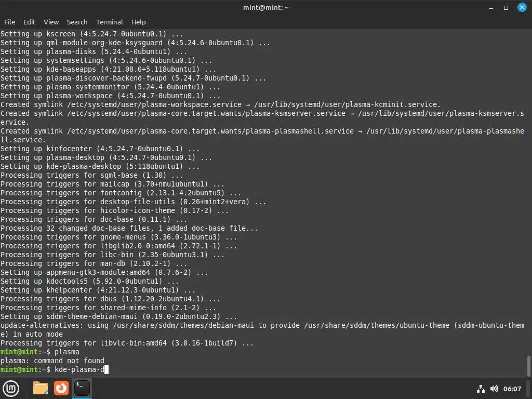Open the network connection tray icon
This screenshot has height=399, width=532.
click(481, 389)
